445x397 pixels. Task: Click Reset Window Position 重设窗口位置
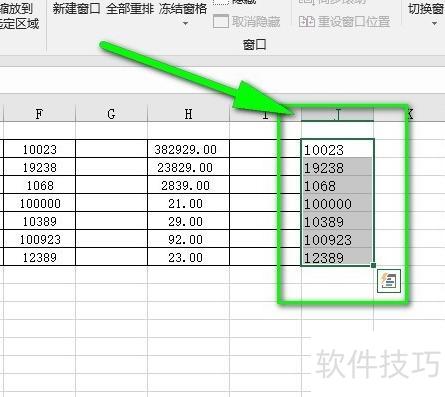tap(345, 22)
